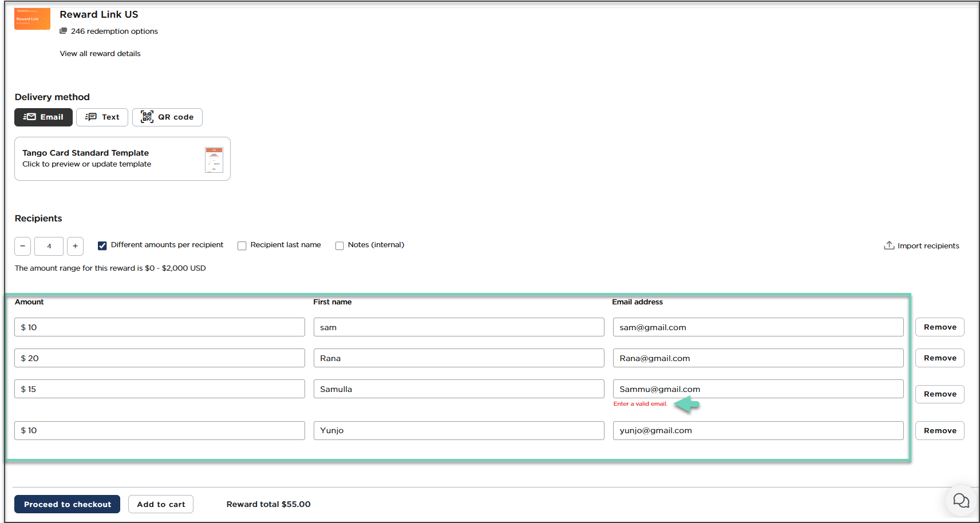Click the Sammu@gmail.com email field
This screenshot has width=980, height=523.
(758, 389)
